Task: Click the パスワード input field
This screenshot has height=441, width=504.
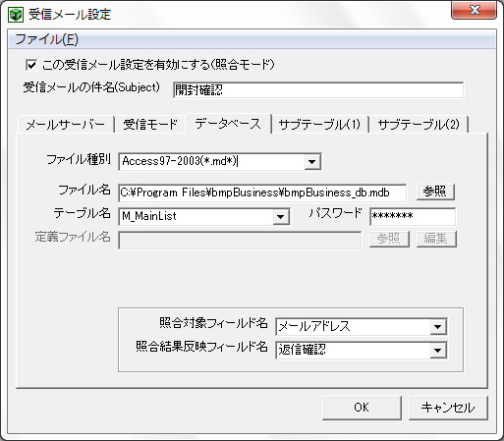Action: coord(413,216)
